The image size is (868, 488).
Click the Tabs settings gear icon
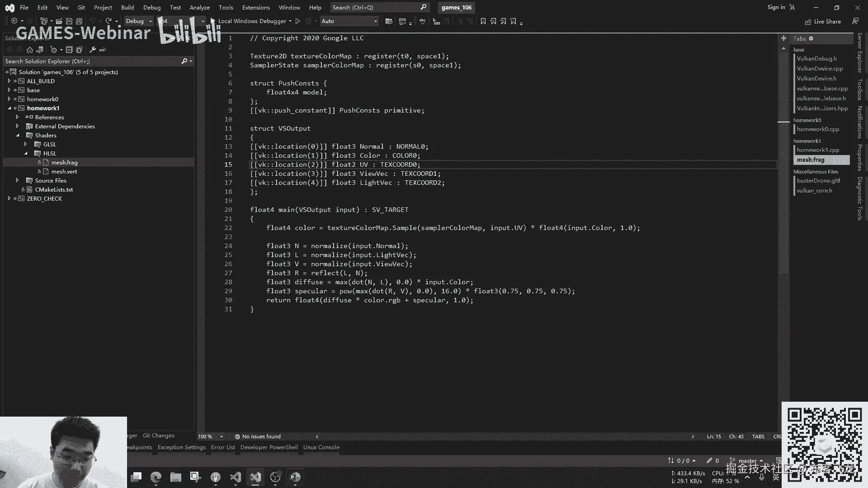coord(811,38)
